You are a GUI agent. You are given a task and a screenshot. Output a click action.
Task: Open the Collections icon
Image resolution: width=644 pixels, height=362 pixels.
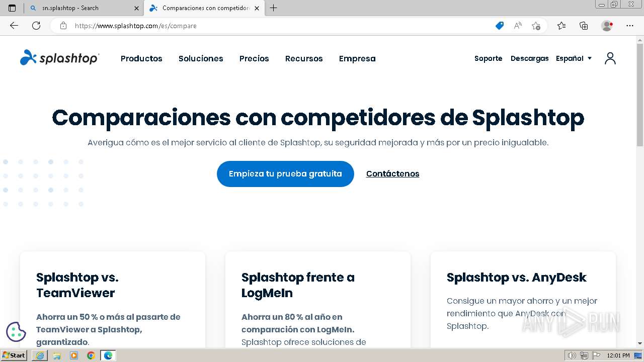[x=584, y=26]
